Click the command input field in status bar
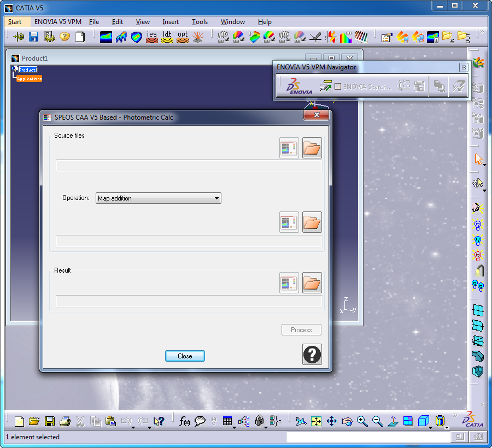This screenshot has width=492, height=448. point(368,437)
